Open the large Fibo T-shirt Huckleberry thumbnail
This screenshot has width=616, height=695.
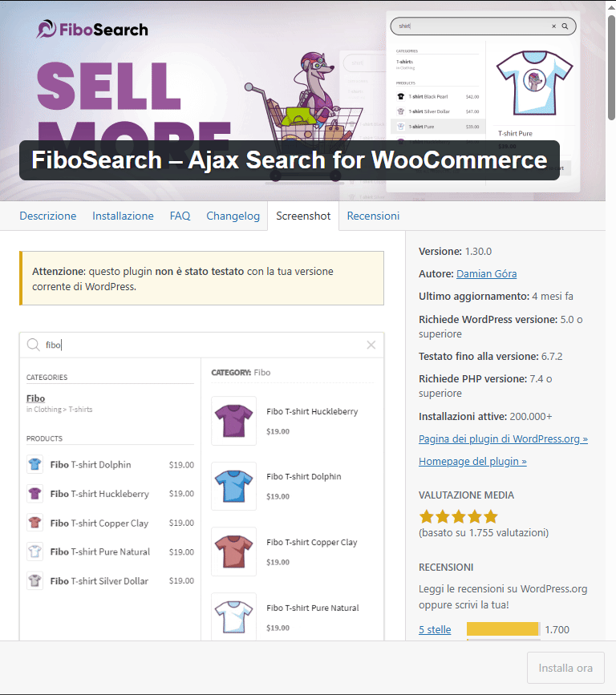pyautogui.click(x=233, y=421)
